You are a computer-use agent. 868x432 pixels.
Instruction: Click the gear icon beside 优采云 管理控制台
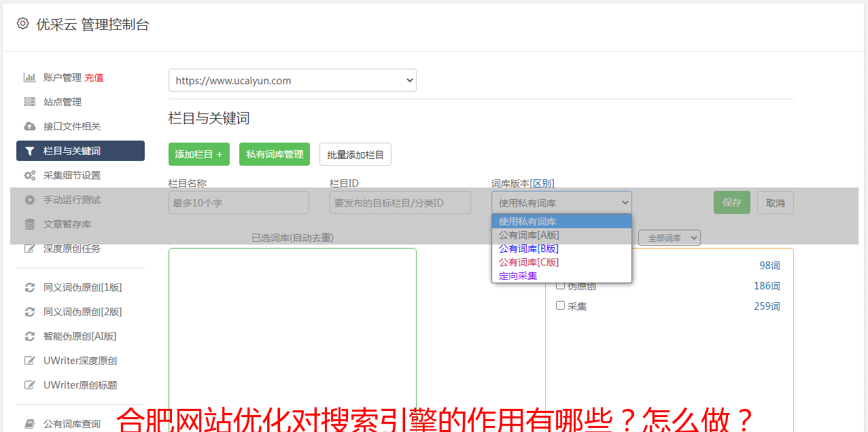pos(22,24)
